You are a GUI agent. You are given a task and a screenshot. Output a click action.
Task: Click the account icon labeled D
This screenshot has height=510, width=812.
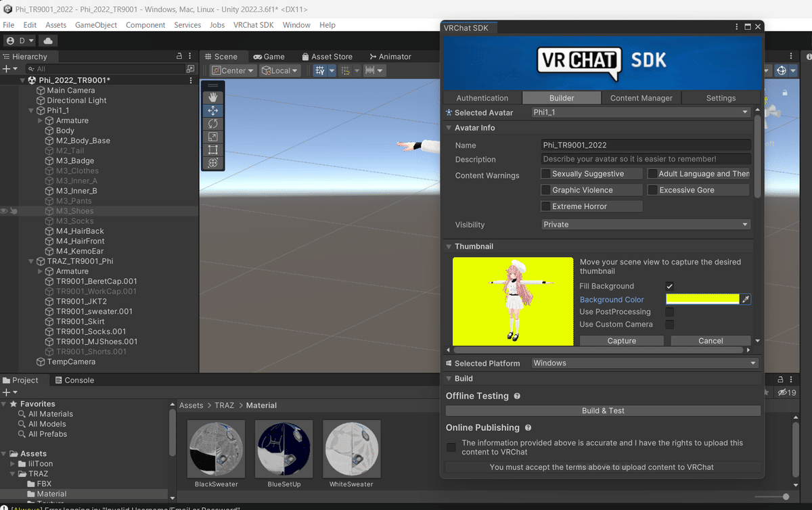[20, 41]
